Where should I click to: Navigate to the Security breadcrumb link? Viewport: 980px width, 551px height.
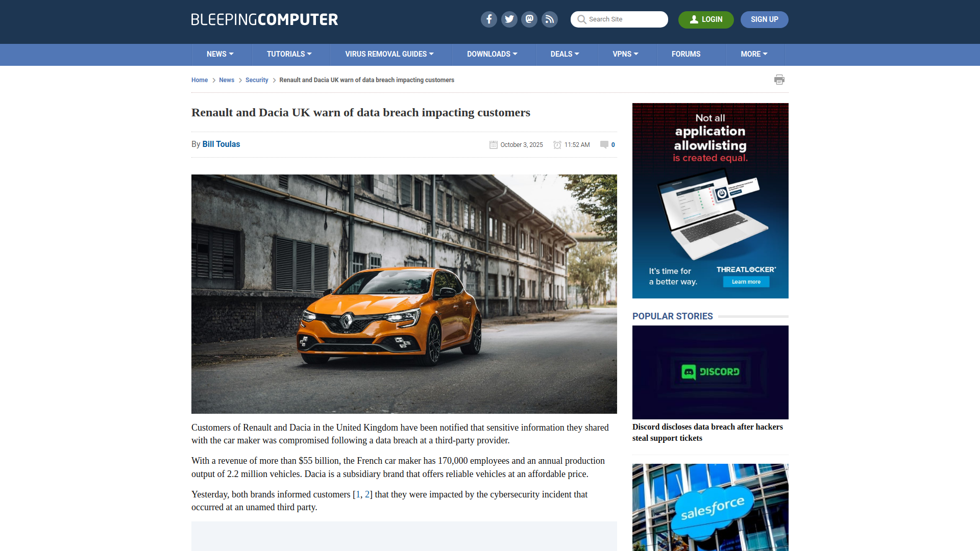tap(257, 80)
